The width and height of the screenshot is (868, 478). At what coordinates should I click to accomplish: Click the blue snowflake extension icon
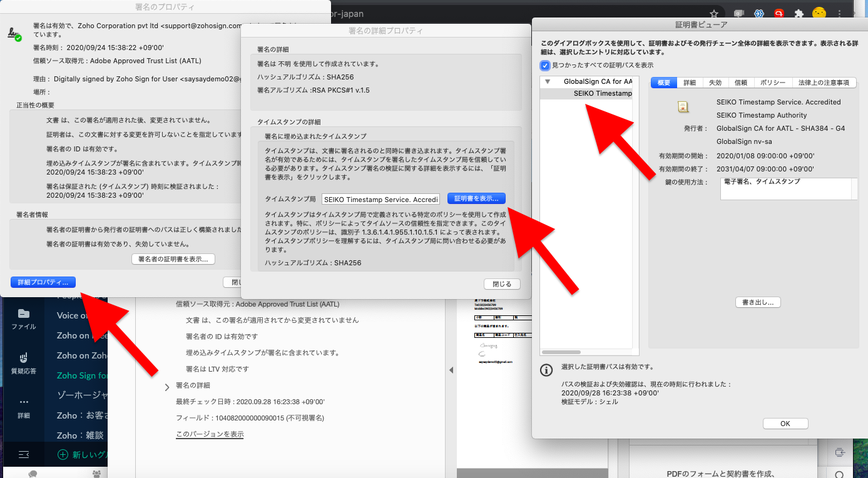(x=759, y=13)
